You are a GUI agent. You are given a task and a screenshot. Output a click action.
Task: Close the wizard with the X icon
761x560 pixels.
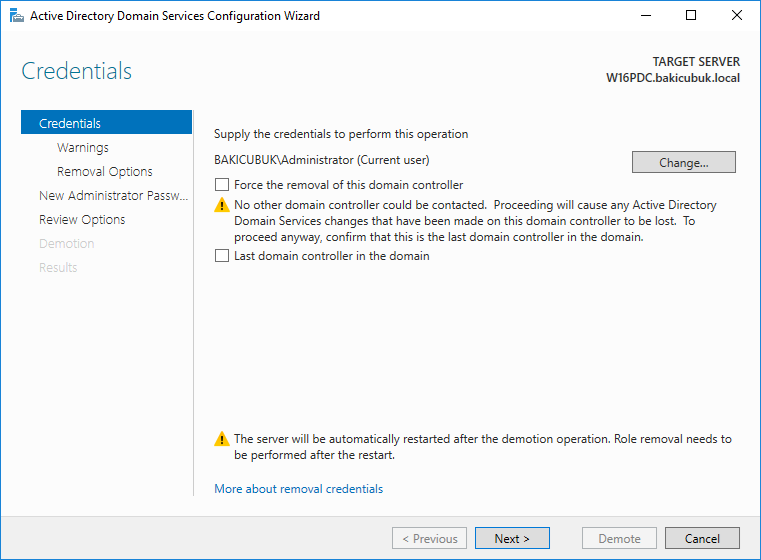[737, 16]
